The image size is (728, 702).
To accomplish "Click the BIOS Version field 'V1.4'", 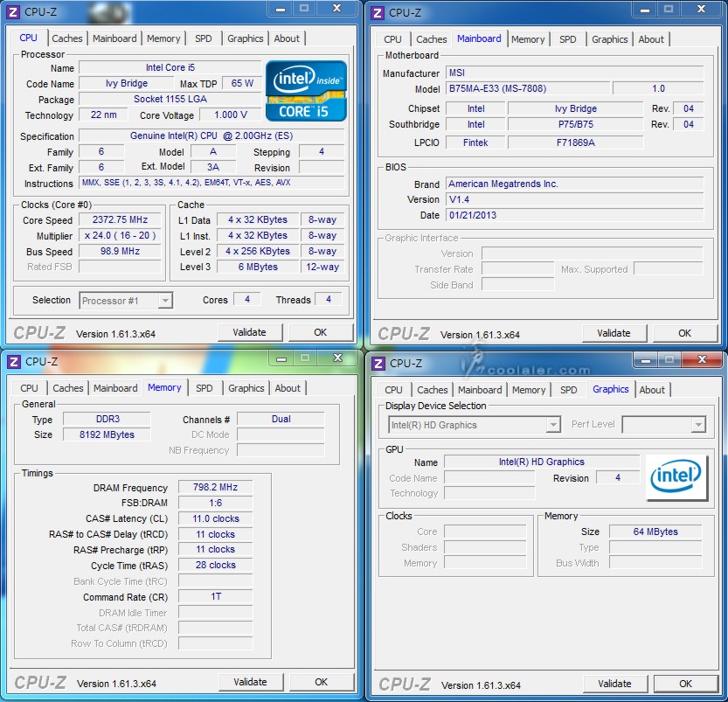I will pyautogui.click(x=574, y=199).
